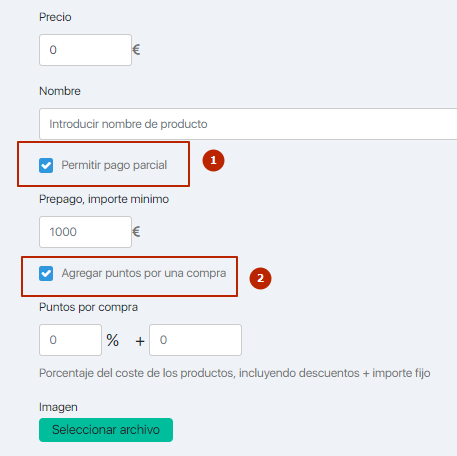Screen dimensions: 457x456
Task: Click the red number 1 badge
Action: [x=213, y=161]
